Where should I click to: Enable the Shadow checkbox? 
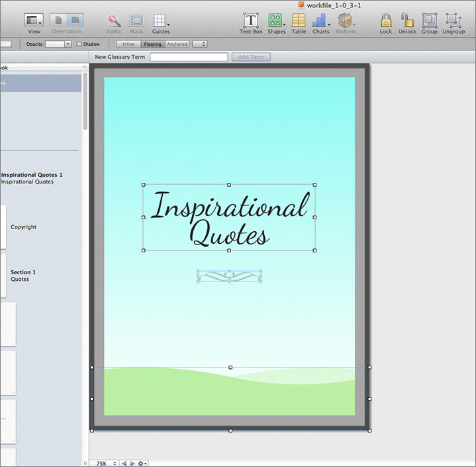pyautogui.click(x=79, y=44)
